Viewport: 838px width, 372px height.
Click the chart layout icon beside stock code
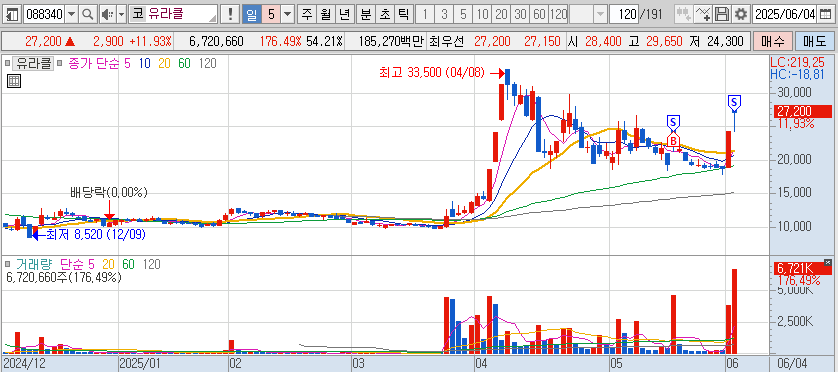(x=13, y=14)
